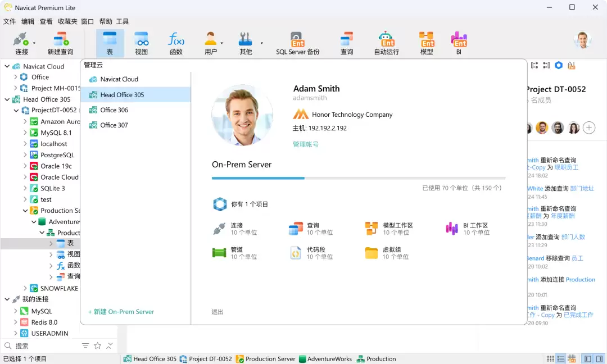The height and width of the screenshot is (364, 607).
Task: Click the On-Prem Server usage progress bar
Action: pyautogui.click(x=358, y=178)
